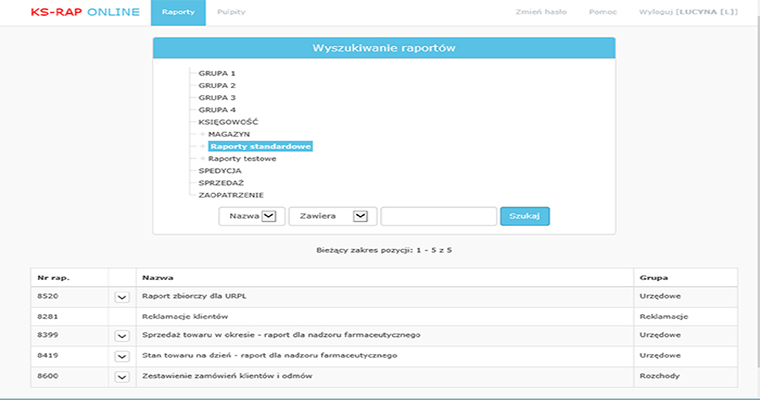The image size is (760, 400).
Task: Open the dropdown arrow for report 8399
Action: [x=122, y=336]
